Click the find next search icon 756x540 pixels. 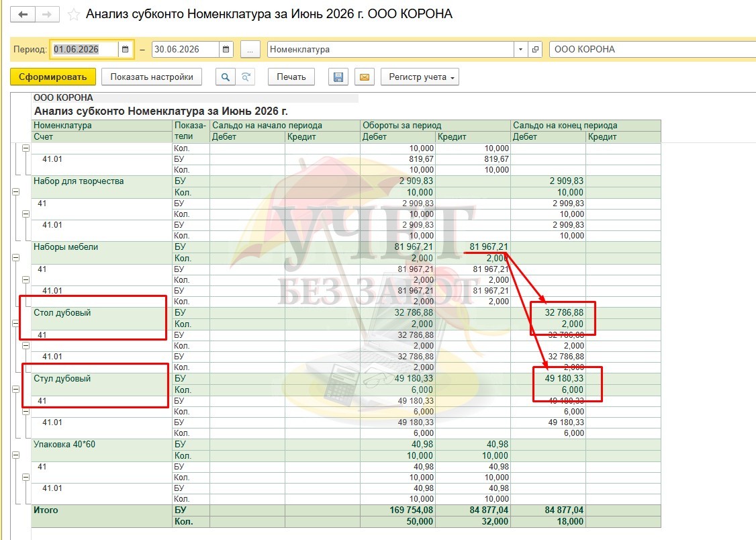point(246,77)
